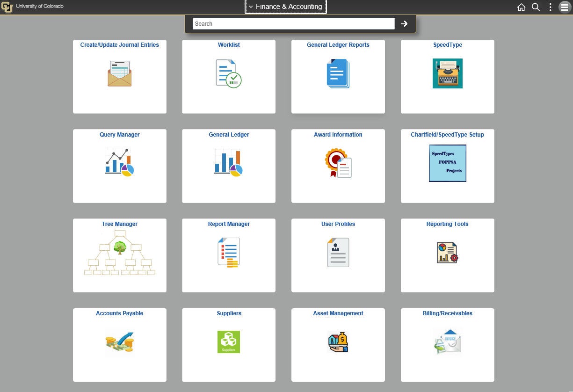Click the User Profiles tile title

pos(338,224)
